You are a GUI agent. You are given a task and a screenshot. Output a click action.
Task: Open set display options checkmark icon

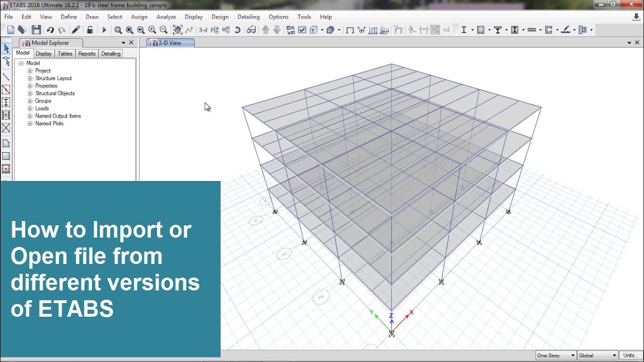coord(302,30)
